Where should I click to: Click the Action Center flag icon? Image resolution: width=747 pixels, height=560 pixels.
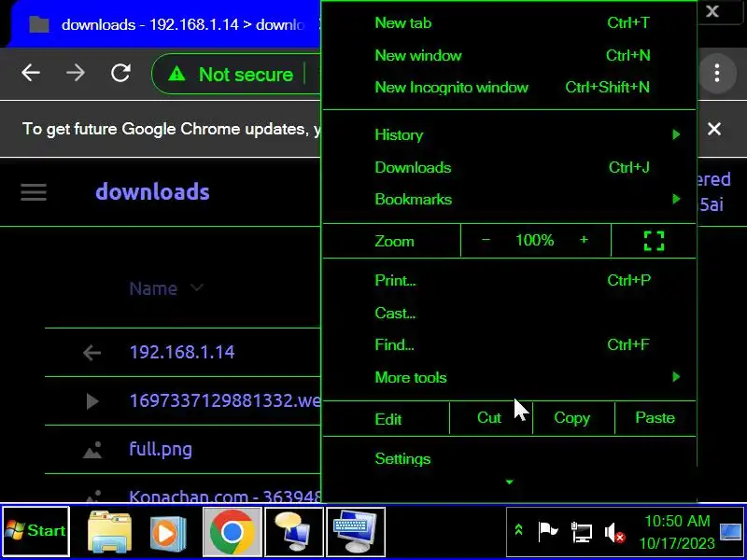548,531
